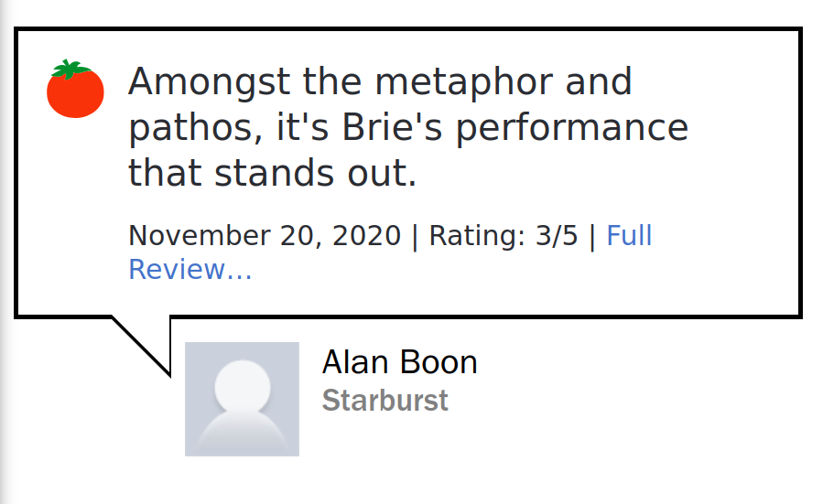Click the November 20, 2020 date text
The width and height of the screenshot is (823, 504).
click(x=265, y=235)
